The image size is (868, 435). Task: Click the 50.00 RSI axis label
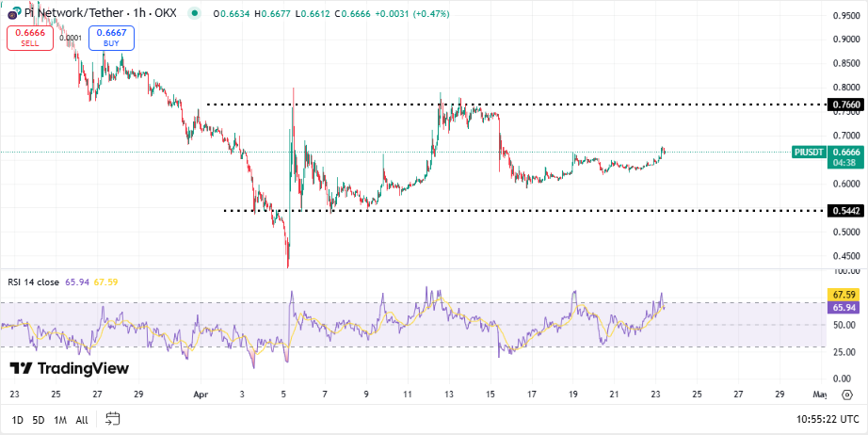(x=846, y=325)
